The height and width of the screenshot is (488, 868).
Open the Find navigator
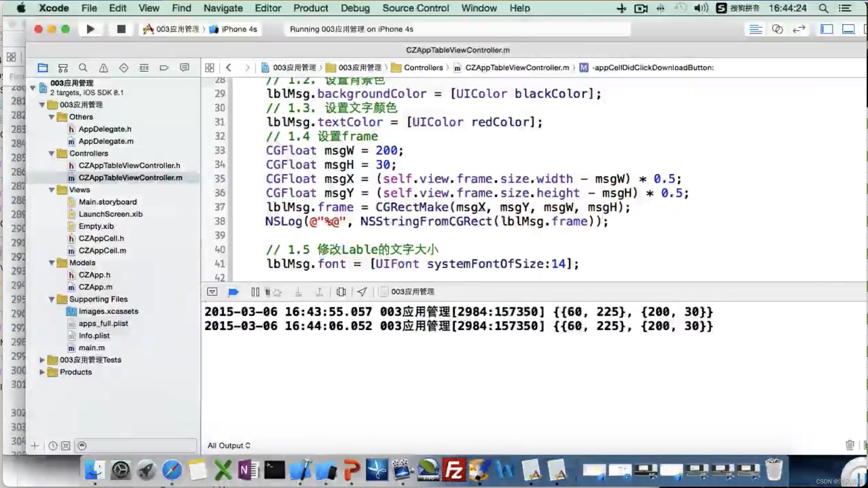[x=83, y=68]
